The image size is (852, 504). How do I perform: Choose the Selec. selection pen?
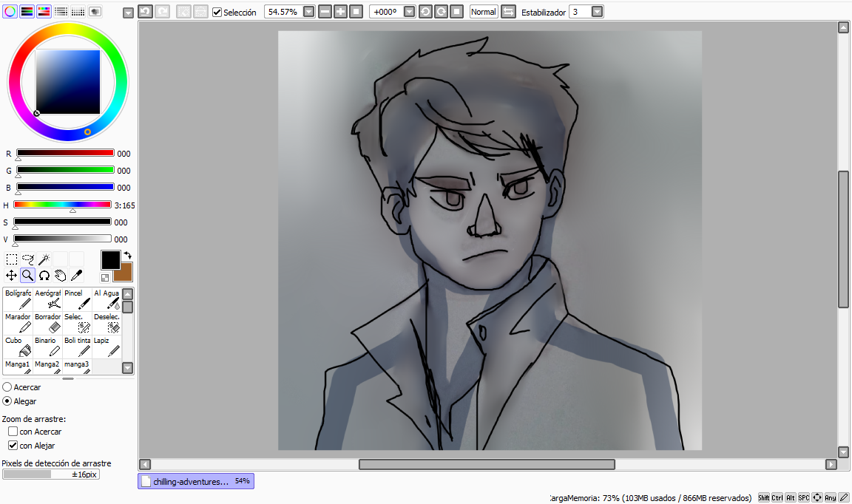pyautogui.click(x=77, y=323)
